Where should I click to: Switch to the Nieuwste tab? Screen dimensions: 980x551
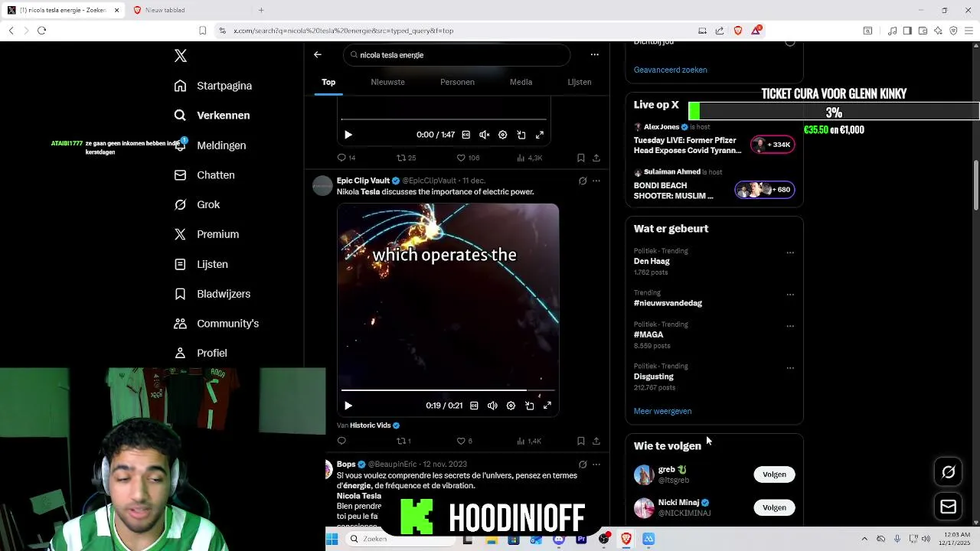point(387,82)
